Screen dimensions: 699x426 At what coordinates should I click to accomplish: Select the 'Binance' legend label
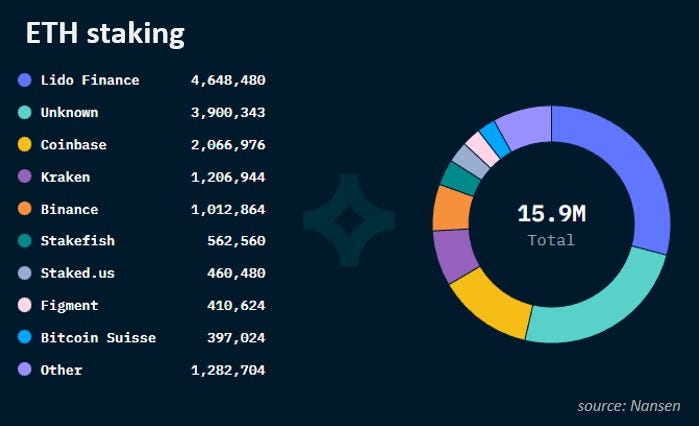pos(70,209)
